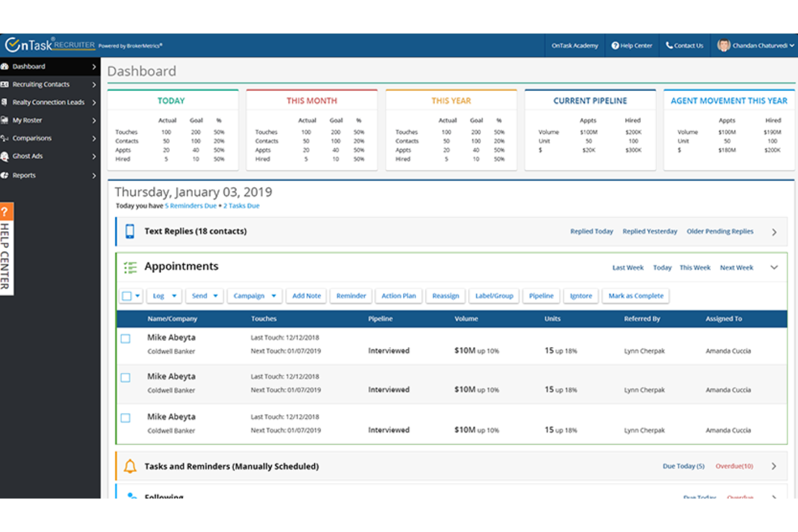Expand the Text Replies section chevron
Image resolution: width=798 pixels, height=532 pixels.
[x=774, y=232]
